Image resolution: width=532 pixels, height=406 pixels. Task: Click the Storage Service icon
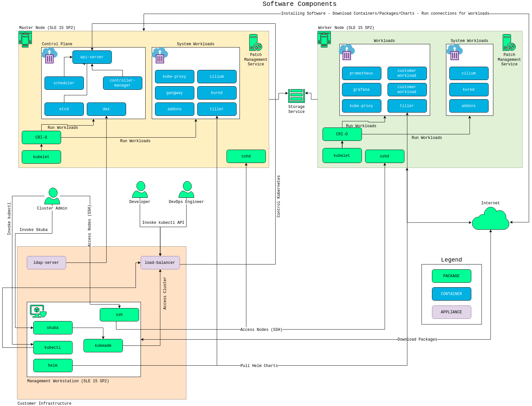point(296,96)
